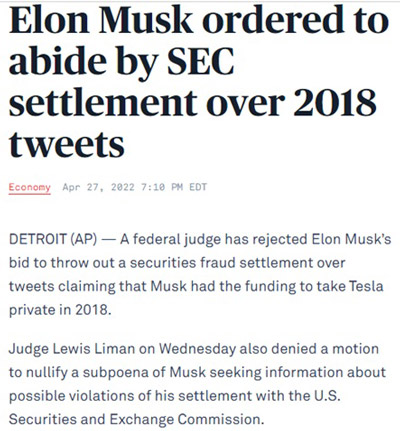The image size is (400, 431).
Task: Click the phrase federal judge has rejected
Action: pyautogui.click(x=220, y=239)
